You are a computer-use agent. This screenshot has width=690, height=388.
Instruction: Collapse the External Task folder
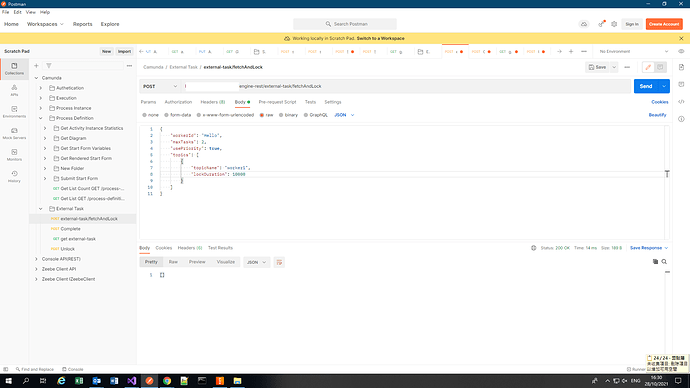(x=40, y=209)
